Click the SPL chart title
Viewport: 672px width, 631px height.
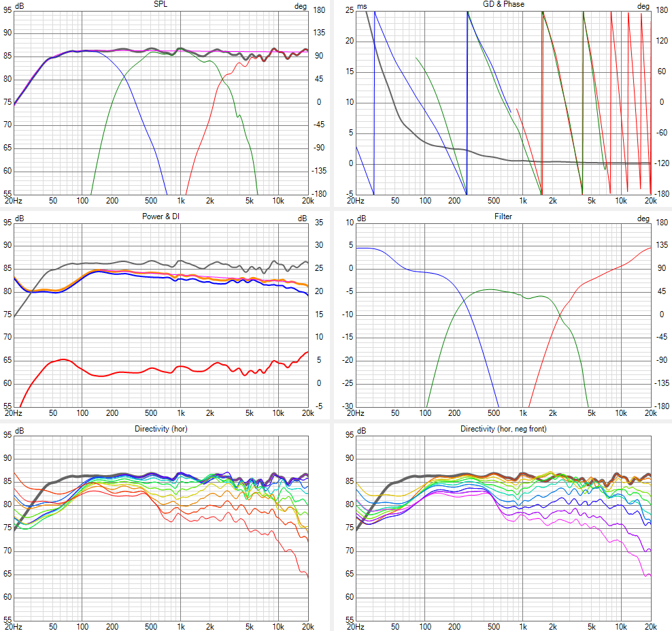pyautogui.click(x=161, y=4)
